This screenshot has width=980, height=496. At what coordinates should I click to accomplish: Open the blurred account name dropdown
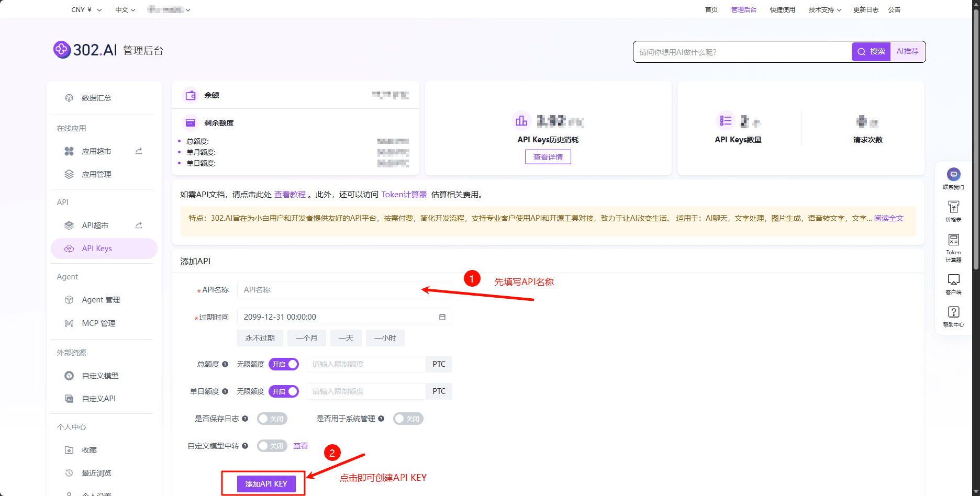[169, 9]
